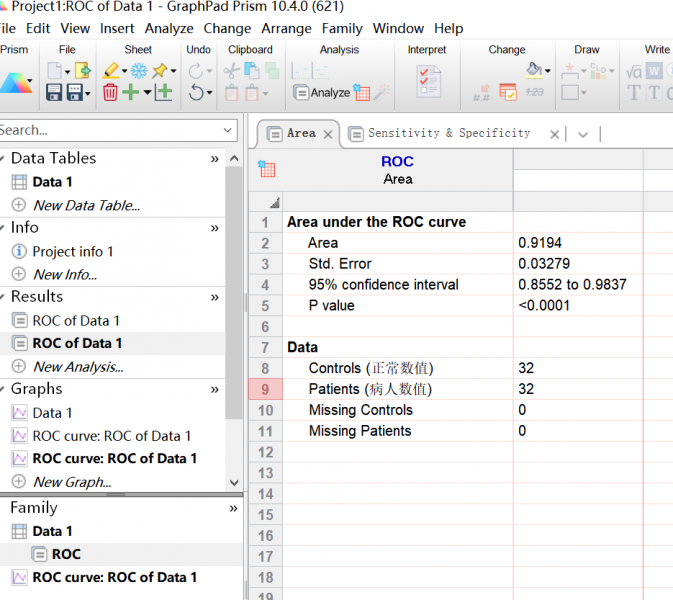Click New Data Table link

coord(86,205)
